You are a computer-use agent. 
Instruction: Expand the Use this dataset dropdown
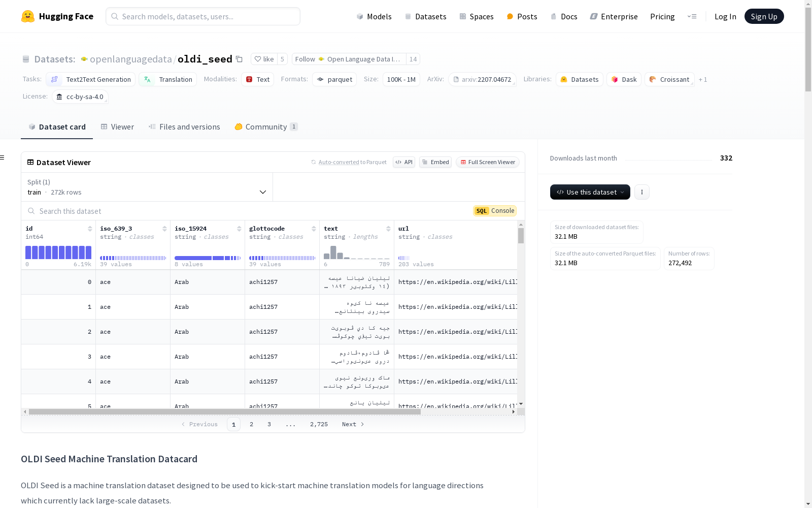click(x=590, y=192)
